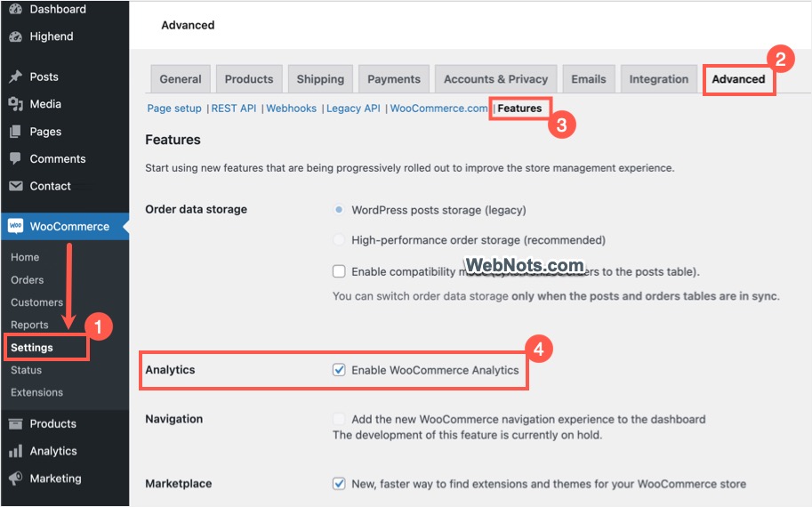Open the Posts menu label
Screen dimensions: 812x507
coord(44,76)
